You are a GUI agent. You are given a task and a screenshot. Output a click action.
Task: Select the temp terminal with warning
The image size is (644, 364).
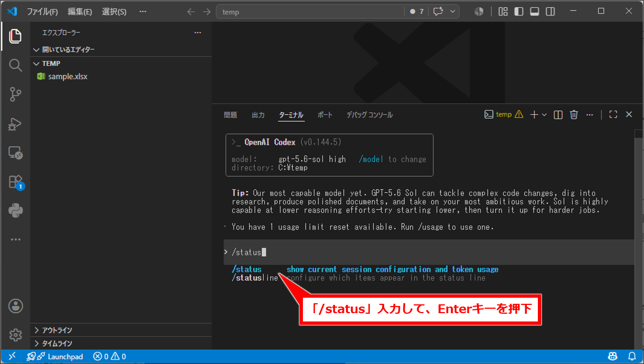click(x=504, y=114)
